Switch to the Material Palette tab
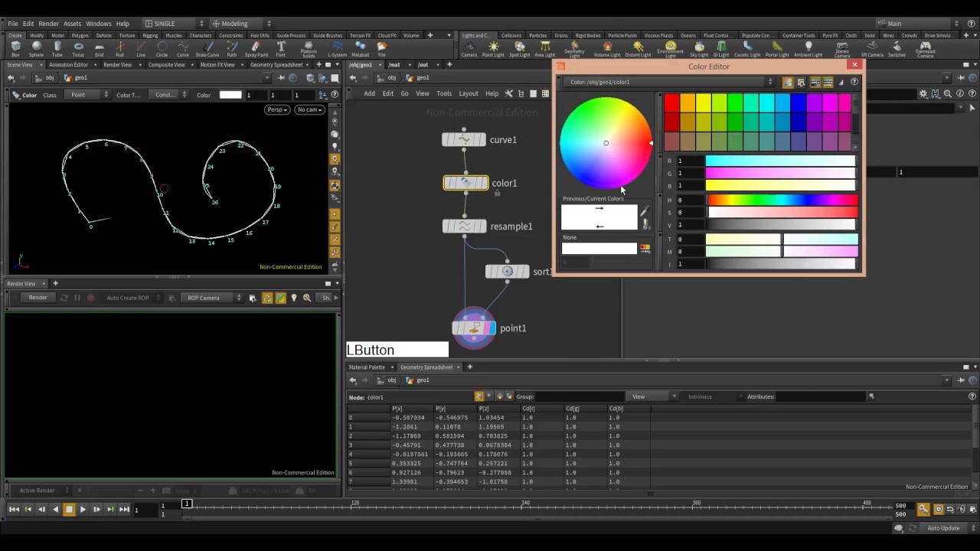 (367, 367)
